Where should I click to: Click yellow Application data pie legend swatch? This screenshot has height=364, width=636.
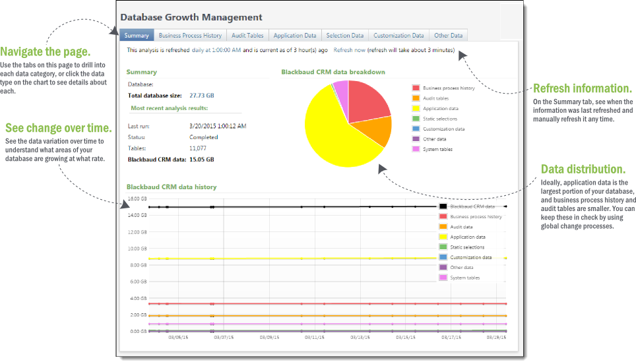(x=416, y=108)
